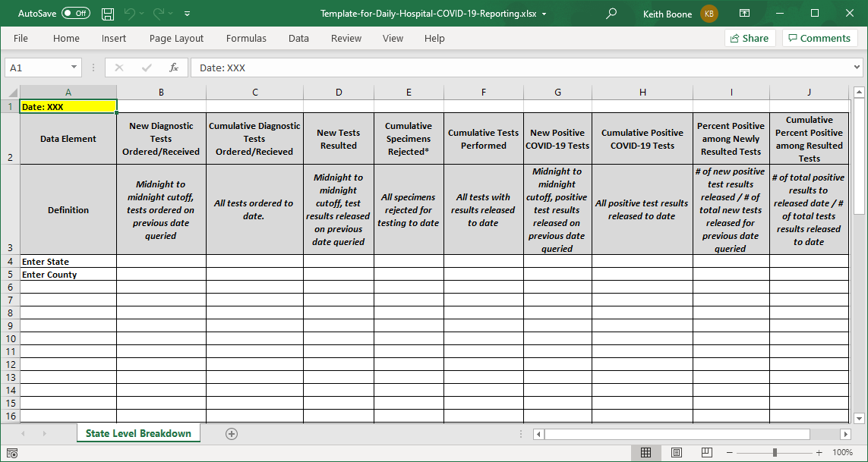Switch to Page Break Preview icon
The image size is (868, 462).
708,453
